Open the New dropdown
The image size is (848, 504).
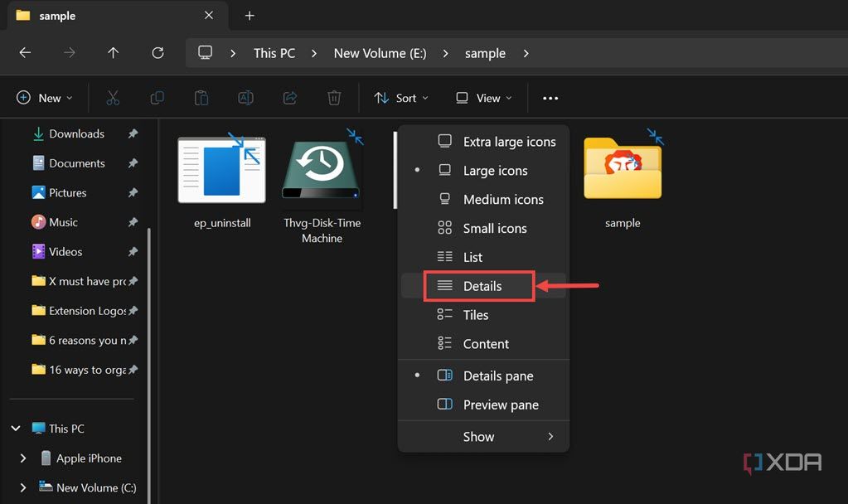[x=45, y=98]
